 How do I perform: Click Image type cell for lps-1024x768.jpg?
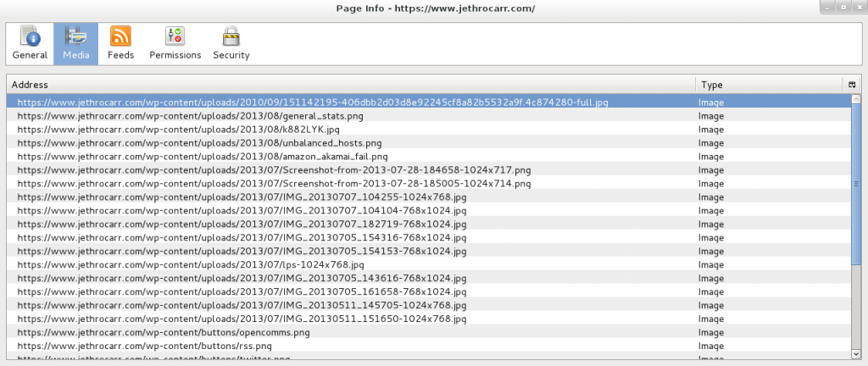pyautogui.click(x=711, y=265)
